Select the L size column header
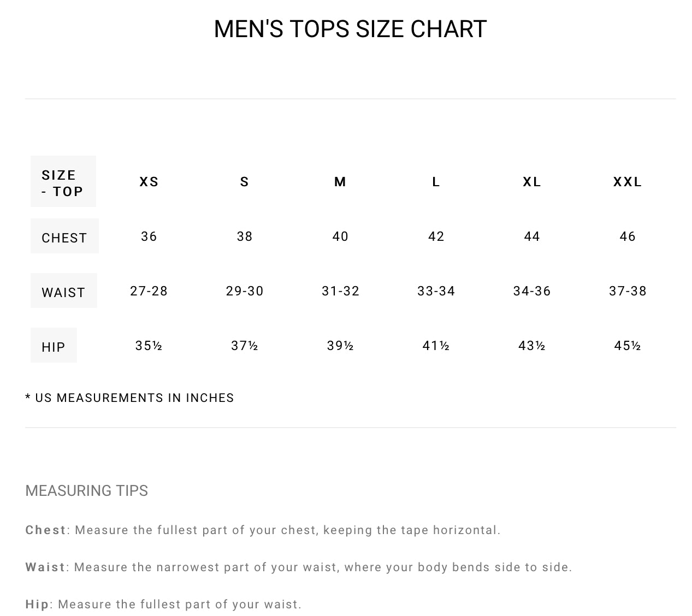The image size is (692, 616). (436, 182)
